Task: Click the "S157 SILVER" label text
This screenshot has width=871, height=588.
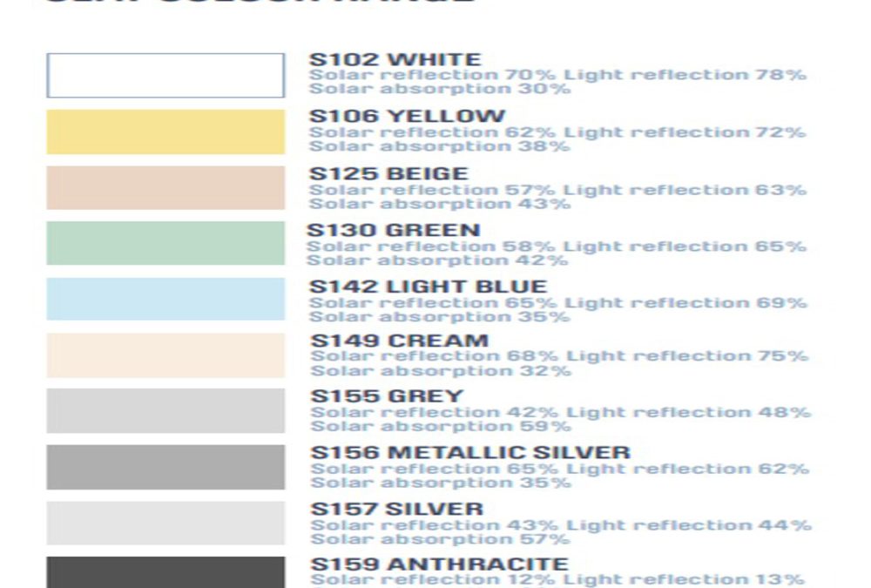Action: tap(397, 509)
